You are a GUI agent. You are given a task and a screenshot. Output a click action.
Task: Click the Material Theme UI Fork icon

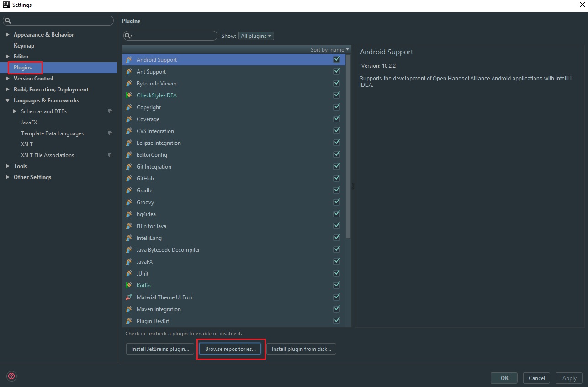tap(129, 297)
